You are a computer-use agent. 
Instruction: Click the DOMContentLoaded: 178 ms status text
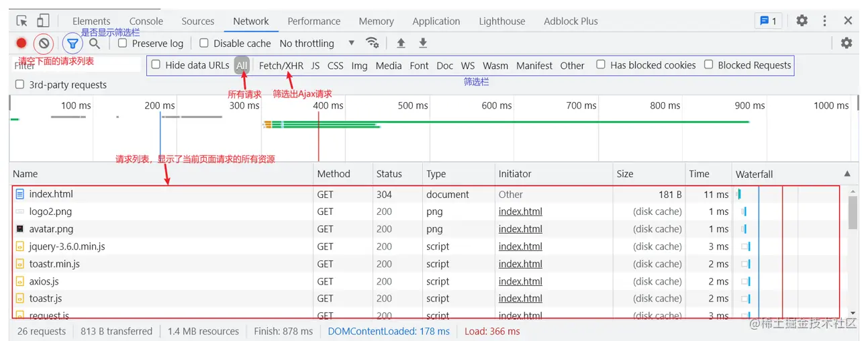pyautogui.click(x=389, y=332)
